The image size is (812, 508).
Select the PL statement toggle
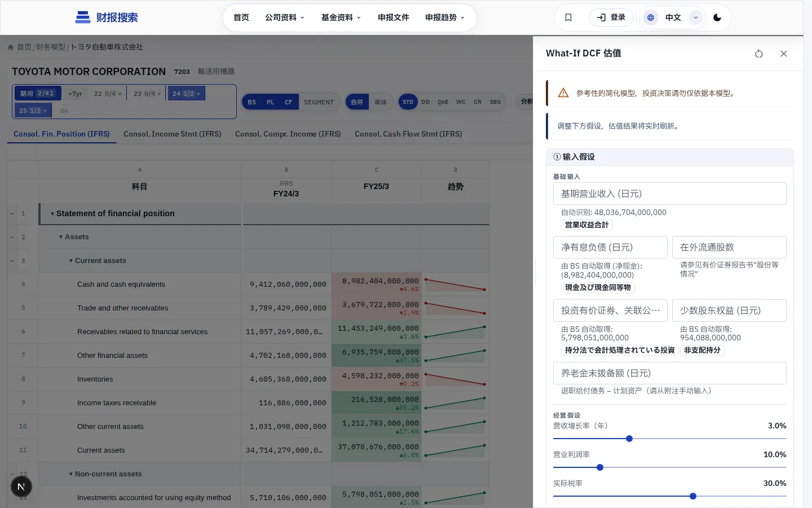coord(271,102)
